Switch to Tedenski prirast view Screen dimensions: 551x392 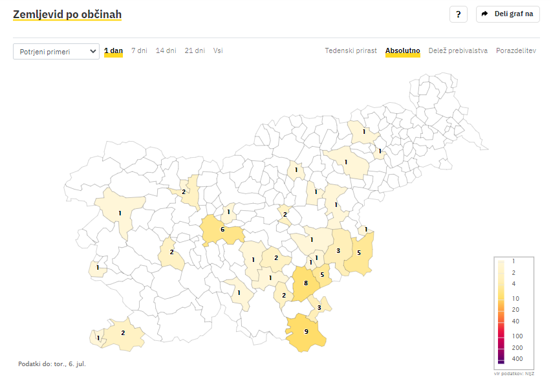(x=351, y=50)
